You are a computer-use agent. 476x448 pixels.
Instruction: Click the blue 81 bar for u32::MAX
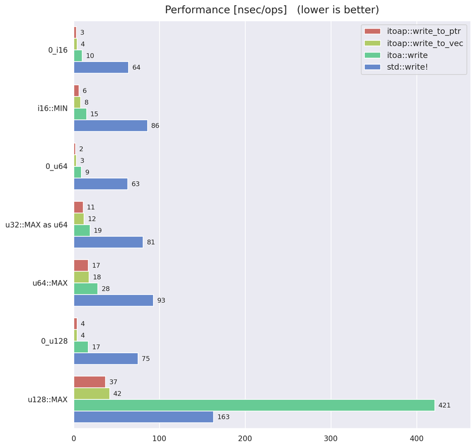click(109, 242)
